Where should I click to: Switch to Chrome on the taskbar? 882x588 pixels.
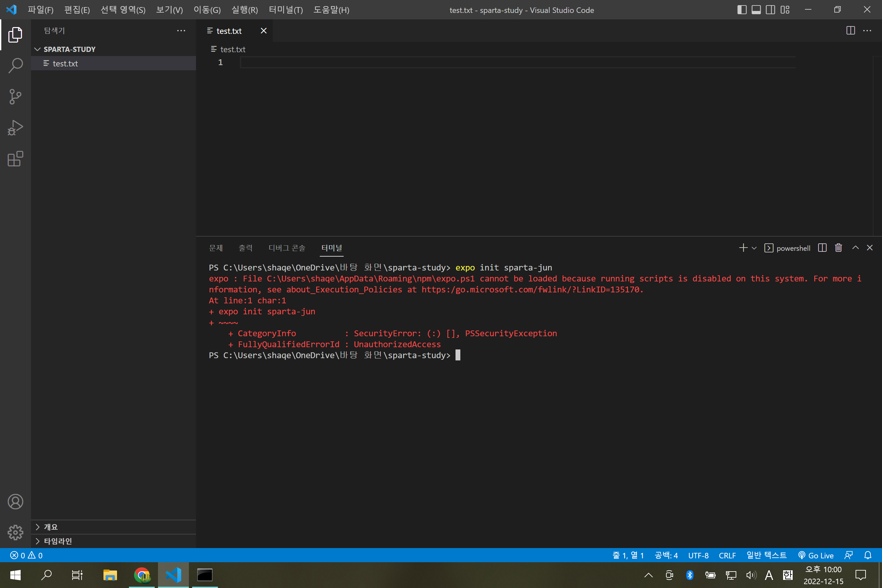(142, 575)
